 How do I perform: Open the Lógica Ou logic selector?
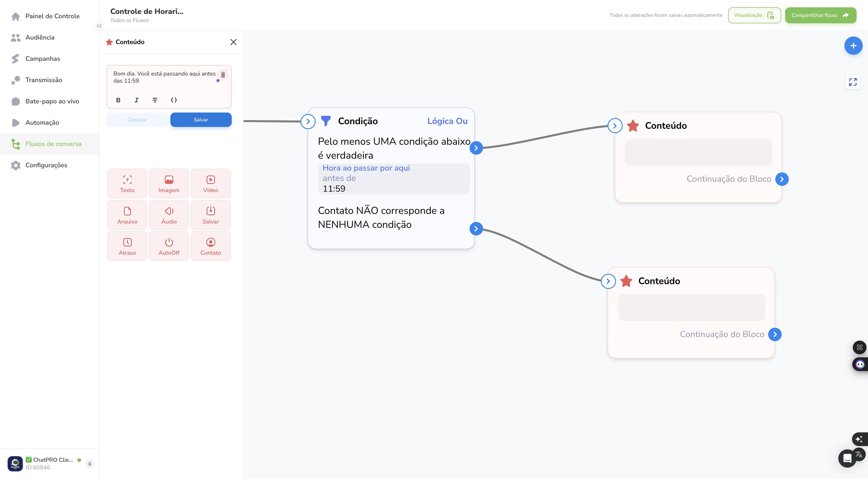pos(447,121)
